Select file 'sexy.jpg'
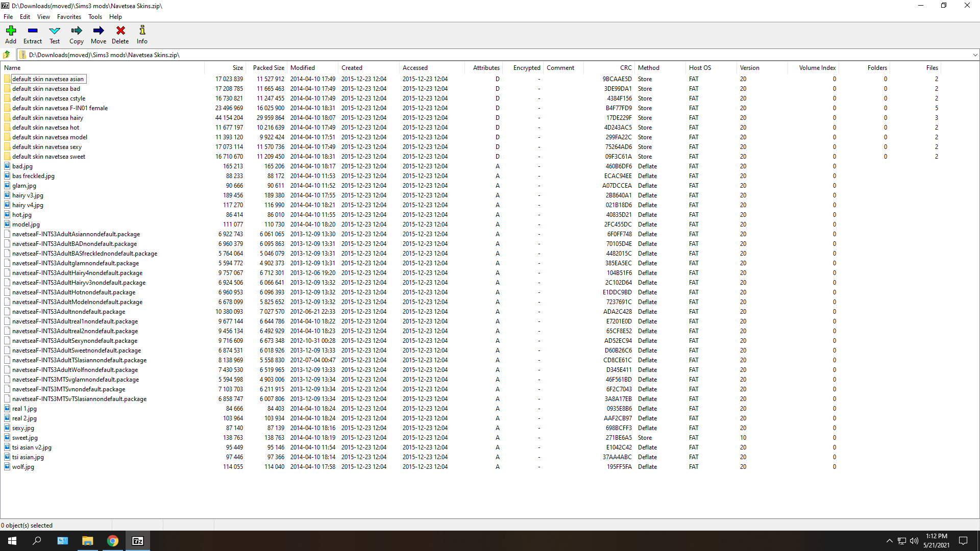Screen dimensions: 980x551 click(x=23, y=428)
